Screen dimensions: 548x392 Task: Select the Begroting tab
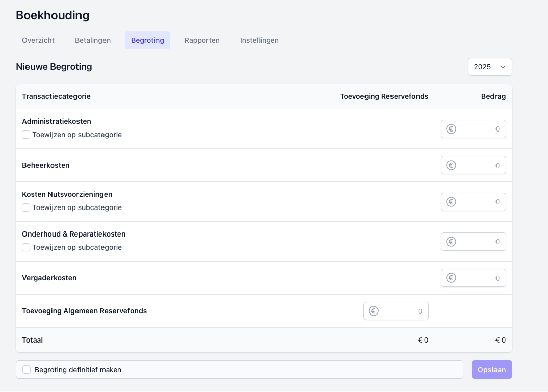[147, 40]
